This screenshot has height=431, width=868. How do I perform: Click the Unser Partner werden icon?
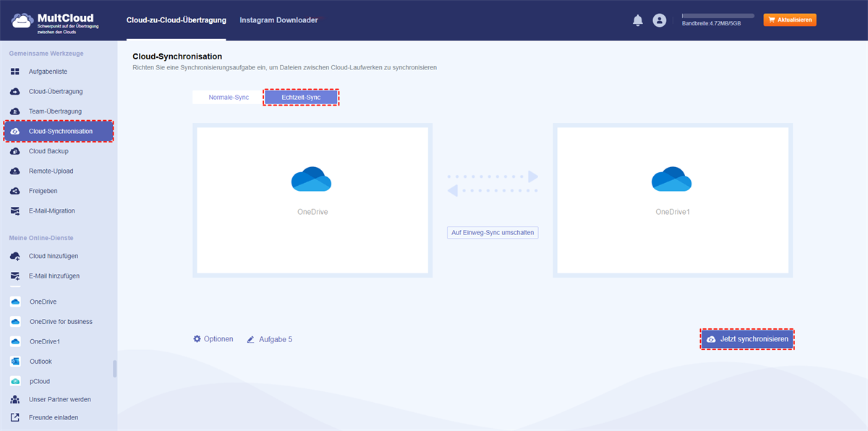click(x=15, y=399)
